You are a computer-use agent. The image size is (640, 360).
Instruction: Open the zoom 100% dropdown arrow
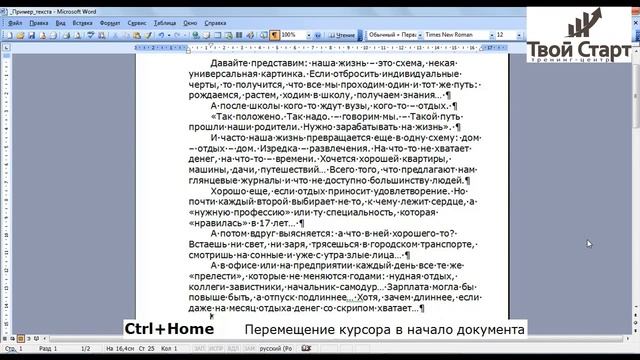tap(309, 36)
